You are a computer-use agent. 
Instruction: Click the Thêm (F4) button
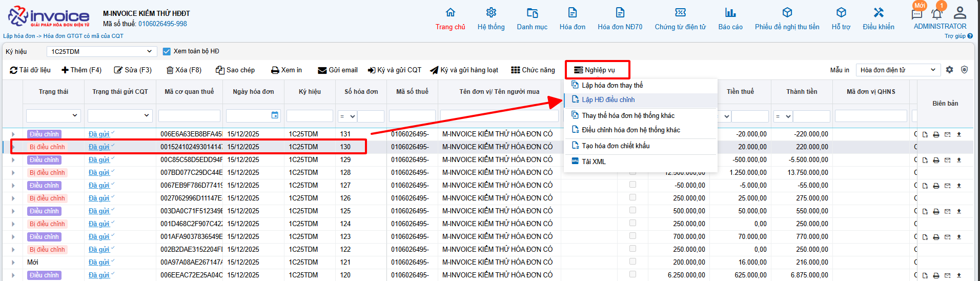[81, 70]
